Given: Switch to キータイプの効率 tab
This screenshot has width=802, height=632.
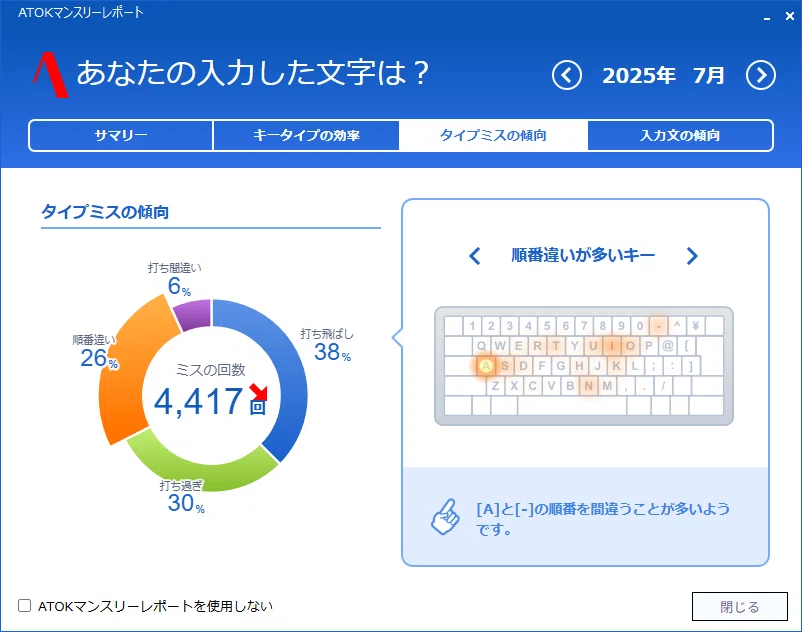Looking at the screenshot, I should click(306, 136).
